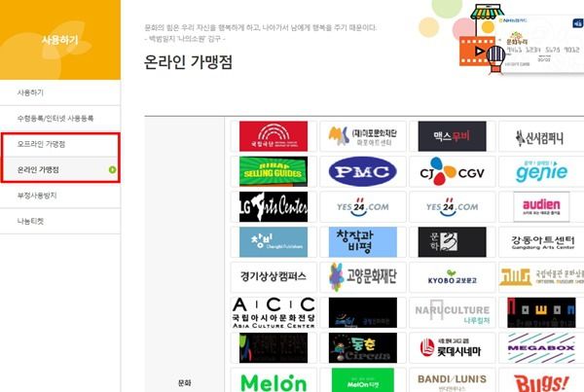Image resolution: width=584 pixels, height=392 pixels.
Task: Click the 문화 category label
Action: 184,382
